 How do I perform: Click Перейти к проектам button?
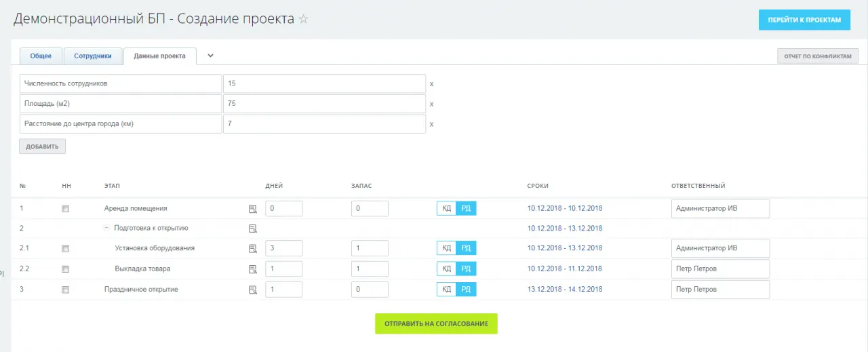coord(804,20)
